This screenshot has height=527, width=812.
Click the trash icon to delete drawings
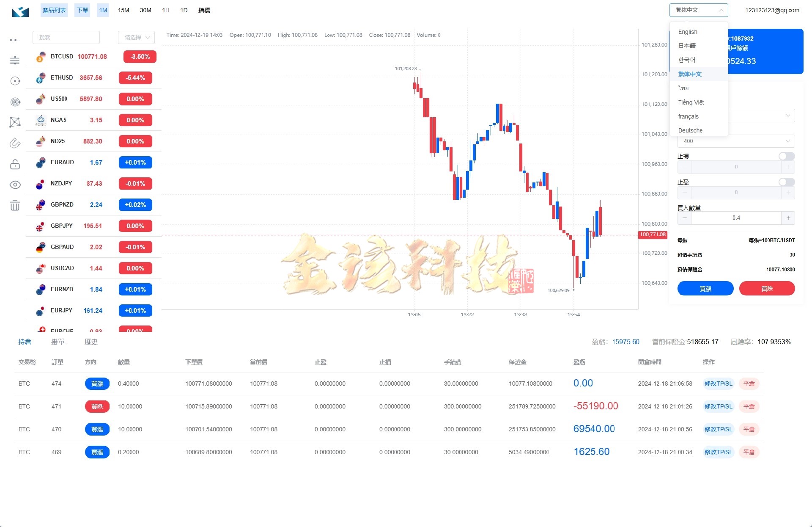15,205
